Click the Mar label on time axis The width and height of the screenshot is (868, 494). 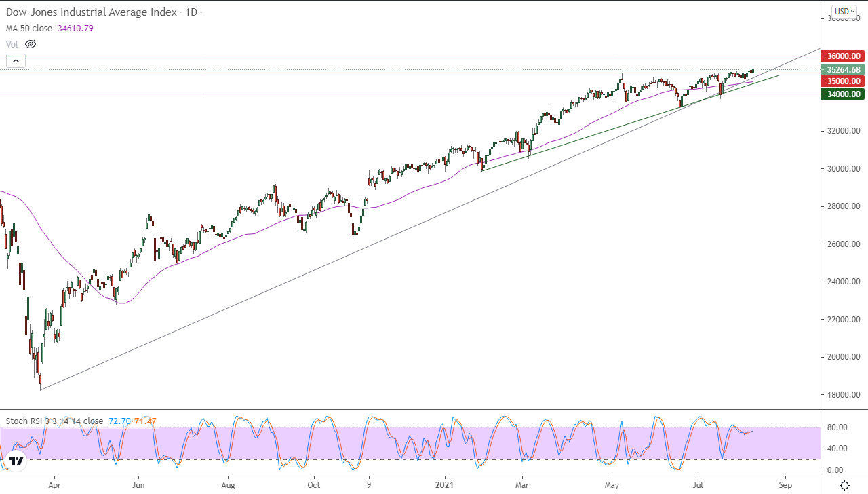pos(522,486)
